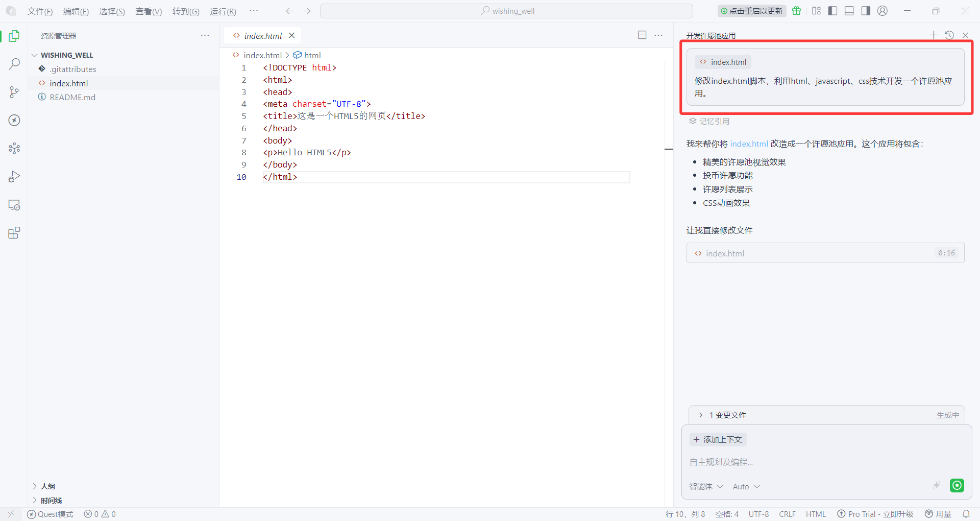
Task: Expand the 1 变更文件 list
Action: 727,415
